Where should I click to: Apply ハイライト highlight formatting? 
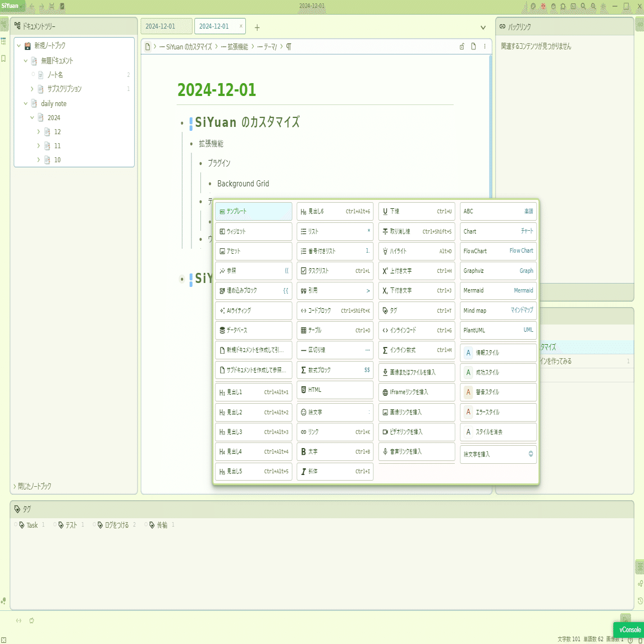(x=417, y=251)
